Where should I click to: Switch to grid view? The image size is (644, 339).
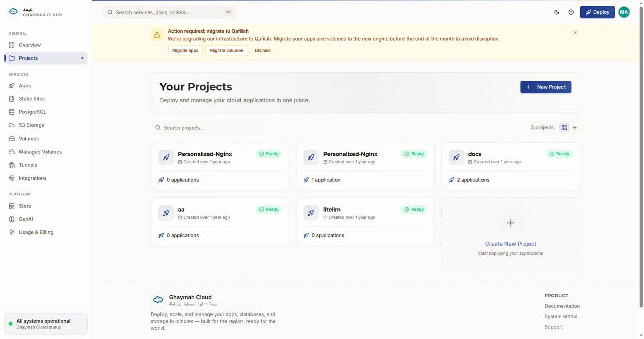[x=565, y=128]
